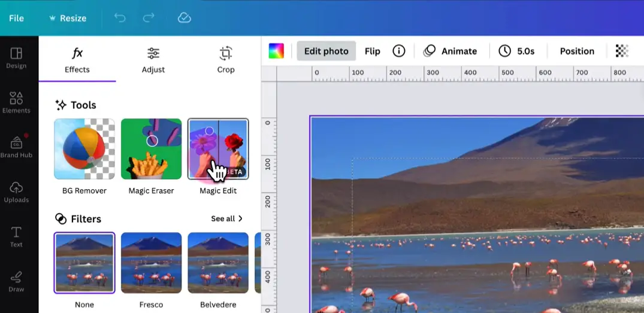Open the Elements sidebar panel

(x=16, y=102)
